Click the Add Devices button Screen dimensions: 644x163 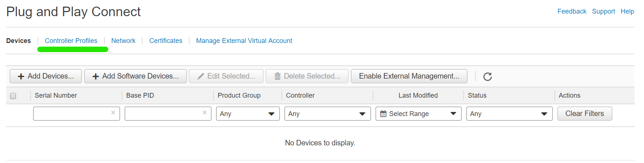[x=46, y=76]
